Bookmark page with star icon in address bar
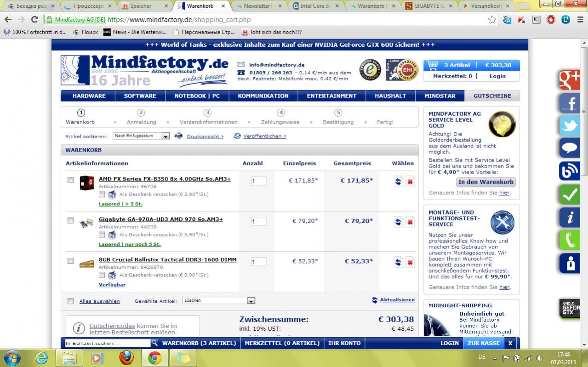This screenshot has height=367, width=588. pyautogui.click(x=492, y=20)
